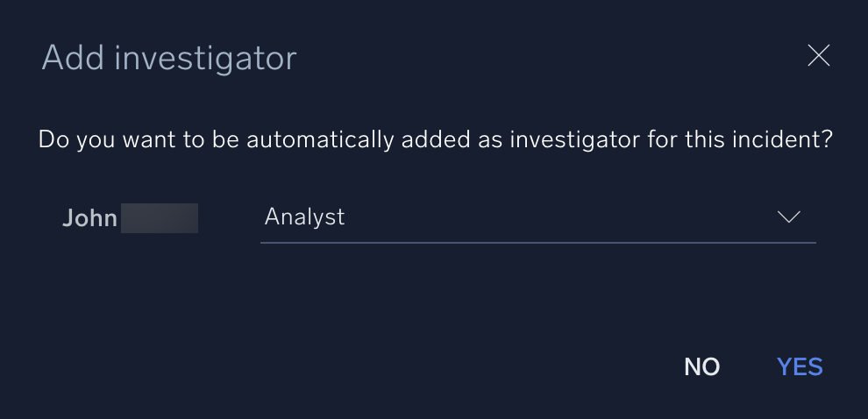Decline automatic investigator assignment with NO
Screen dimensions: 868x419
701,366
